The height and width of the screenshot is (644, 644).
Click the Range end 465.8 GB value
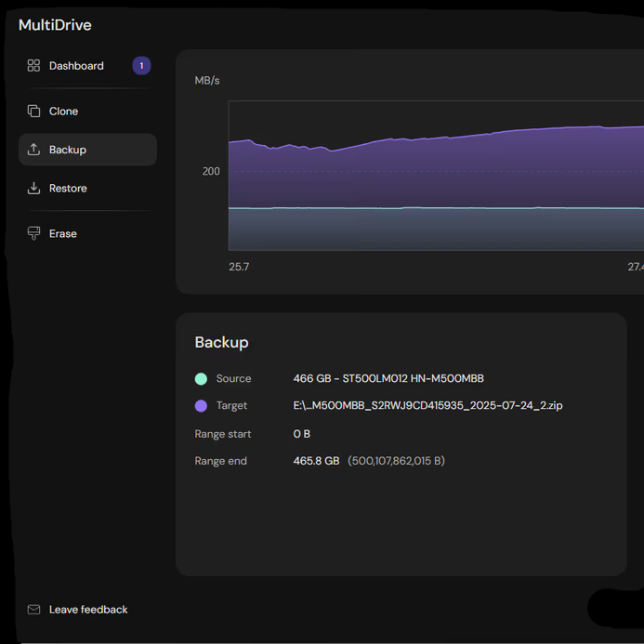[x=316, y=461]
